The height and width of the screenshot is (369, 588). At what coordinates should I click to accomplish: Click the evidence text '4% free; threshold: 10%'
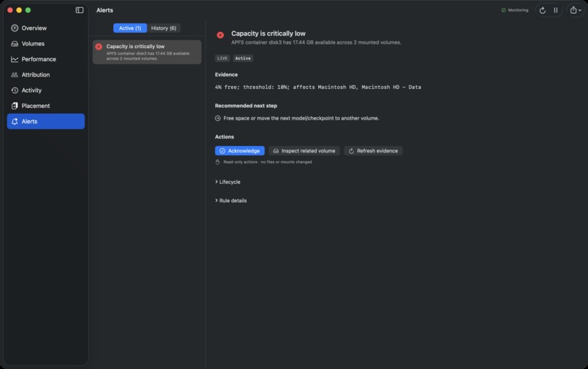coord(252,87)
